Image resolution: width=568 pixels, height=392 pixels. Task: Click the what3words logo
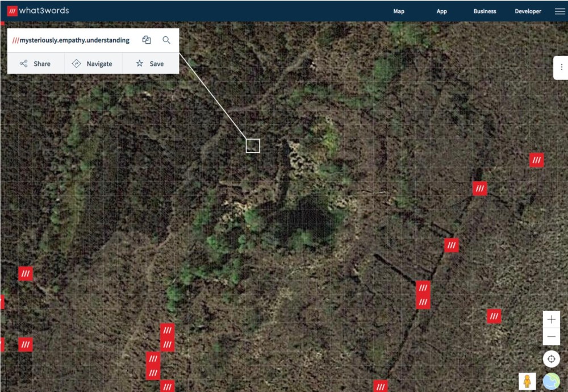tap(38, 10)
